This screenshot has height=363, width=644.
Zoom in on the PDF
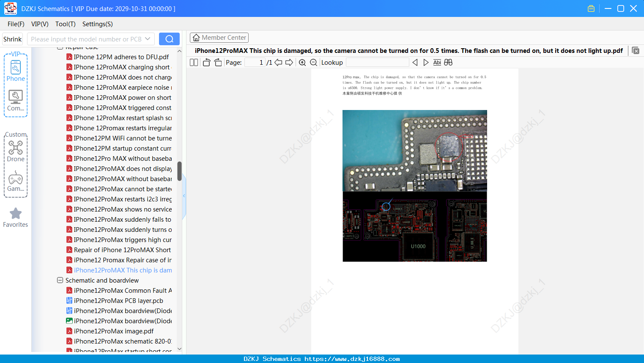point(302,63)
